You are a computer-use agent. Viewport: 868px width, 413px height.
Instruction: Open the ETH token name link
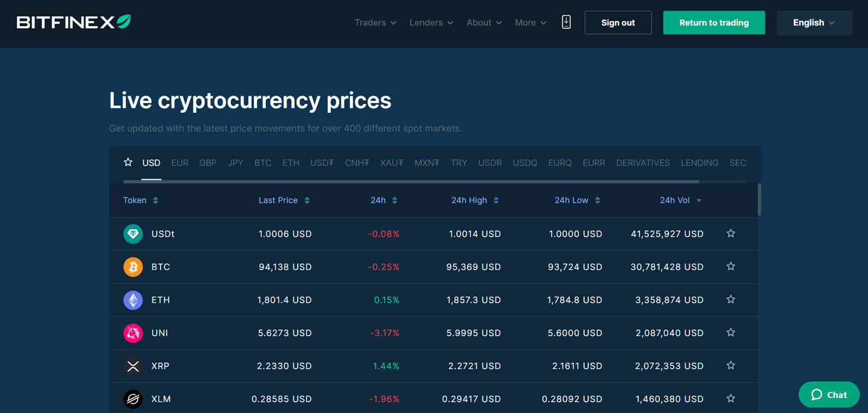(x=161, y=300)
